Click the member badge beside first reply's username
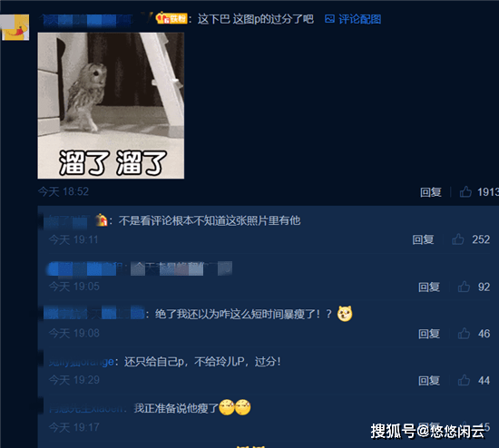Viewport: 499px width, 448px height. 102,219
